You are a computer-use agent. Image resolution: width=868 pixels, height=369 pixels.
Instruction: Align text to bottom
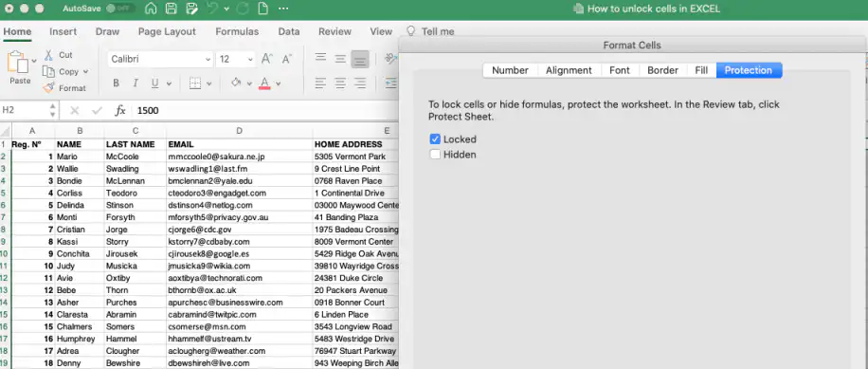click(x=360, y=59)
